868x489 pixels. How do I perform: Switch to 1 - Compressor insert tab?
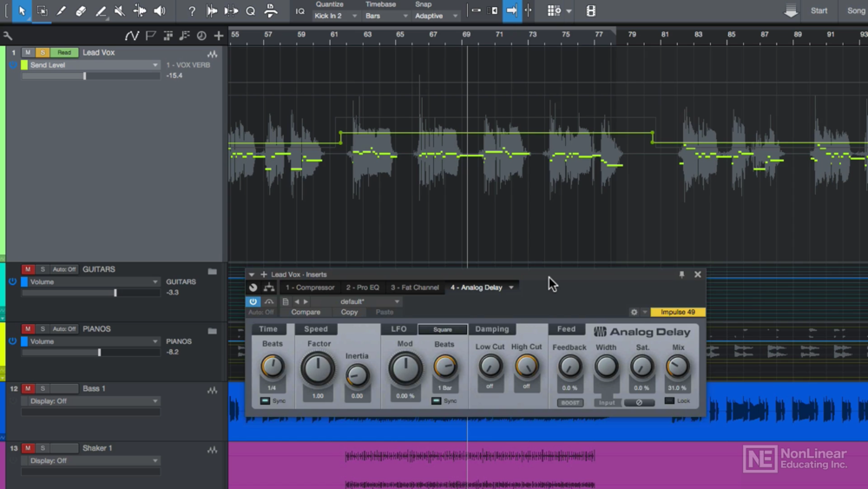pos(310,287)
